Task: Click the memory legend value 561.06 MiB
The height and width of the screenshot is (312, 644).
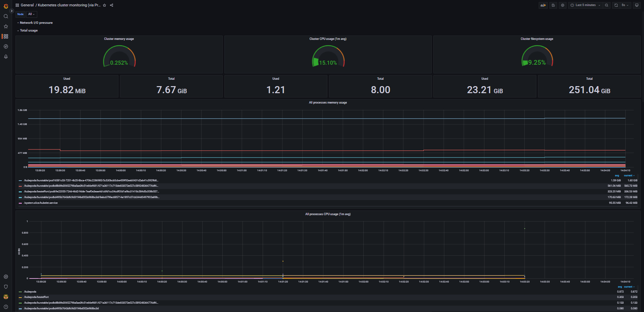Action: point(614,186)
